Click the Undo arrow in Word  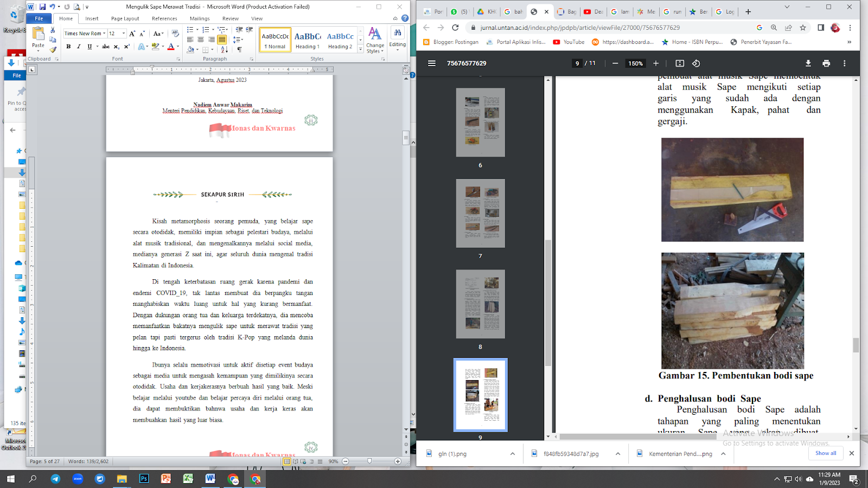pos(52,7)
